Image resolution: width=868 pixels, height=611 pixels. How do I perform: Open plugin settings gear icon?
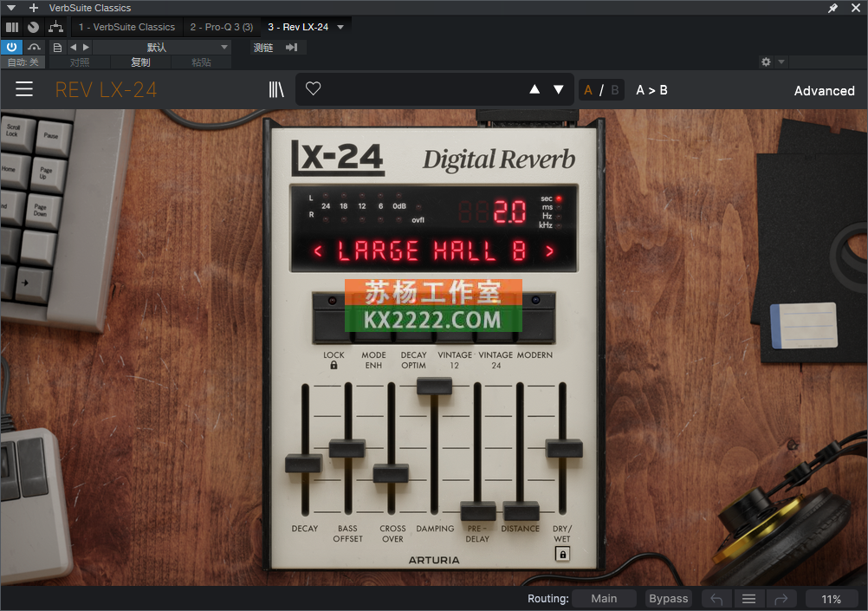pos(766,62)
